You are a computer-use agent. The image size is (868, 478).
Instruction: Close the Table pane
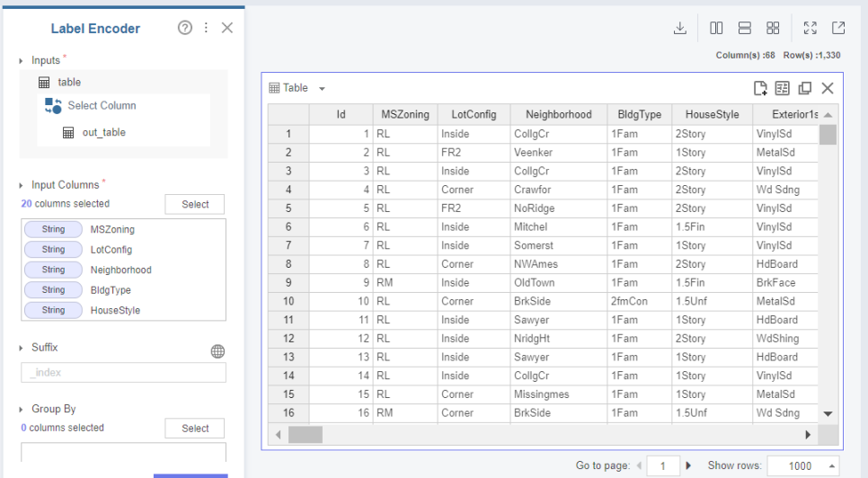[828, 88]
